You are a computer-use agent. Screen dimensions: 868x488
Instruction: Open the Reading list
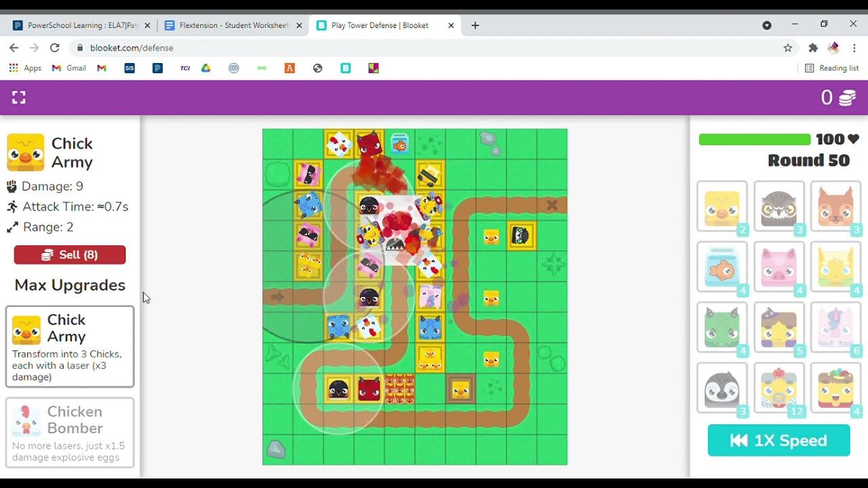coord(832,68)
